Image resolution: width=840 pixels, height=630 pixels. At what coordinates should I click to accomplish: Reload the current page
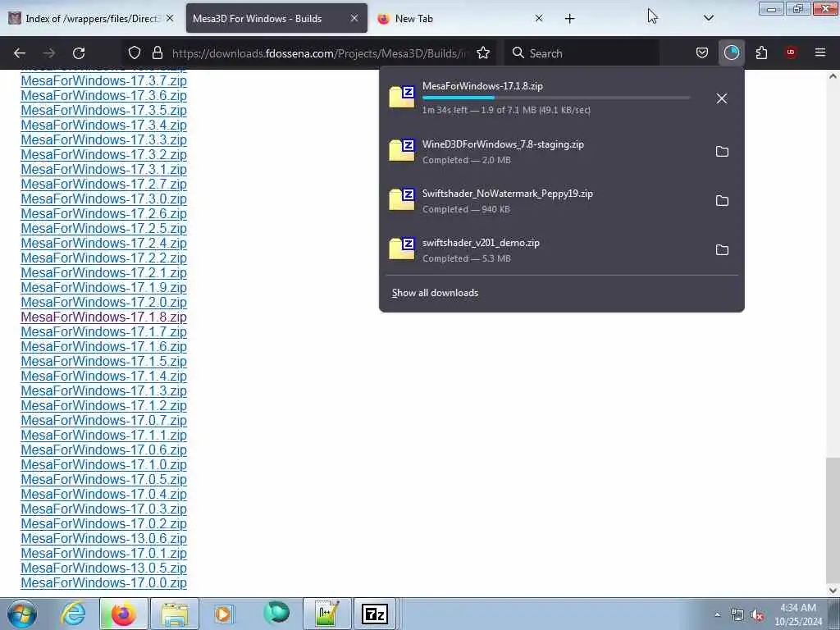pos(79,53)
